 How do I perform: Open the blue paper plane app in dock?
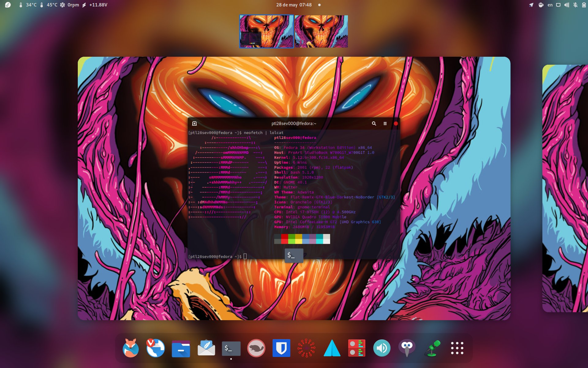point(332,348)
